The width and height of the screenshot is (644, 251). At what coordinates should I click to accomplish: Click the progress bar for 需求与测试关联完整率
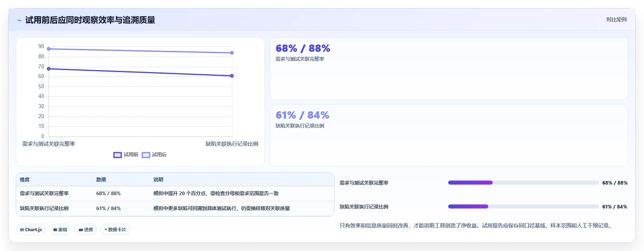coord(523,183)
